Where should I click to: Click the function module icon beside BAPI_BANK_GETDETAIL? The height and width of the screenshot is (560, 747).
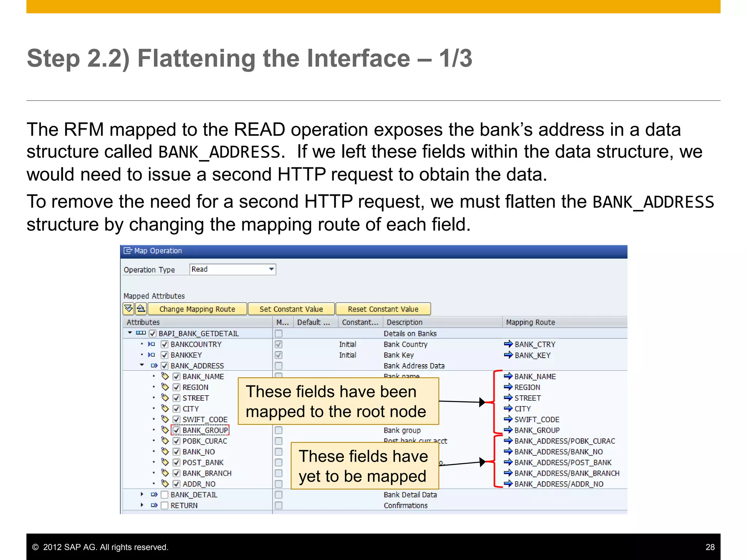point(141,333)
